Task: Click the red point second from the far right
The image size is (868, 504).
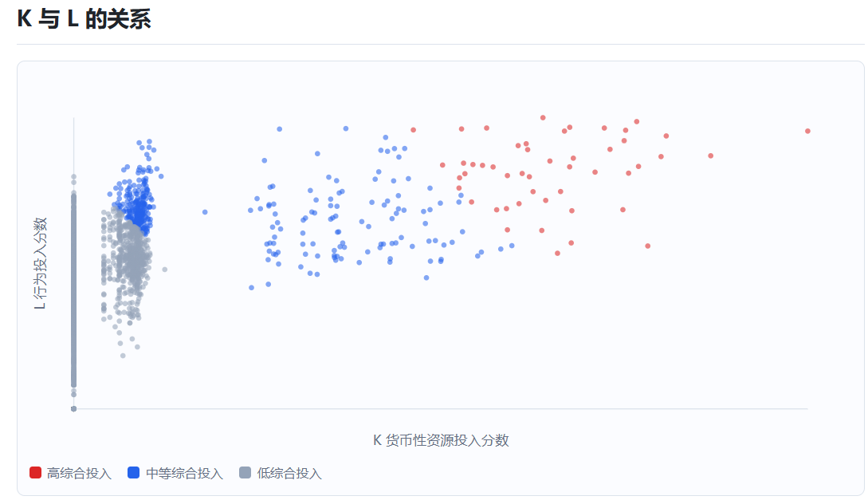Action: click(711, 156)
